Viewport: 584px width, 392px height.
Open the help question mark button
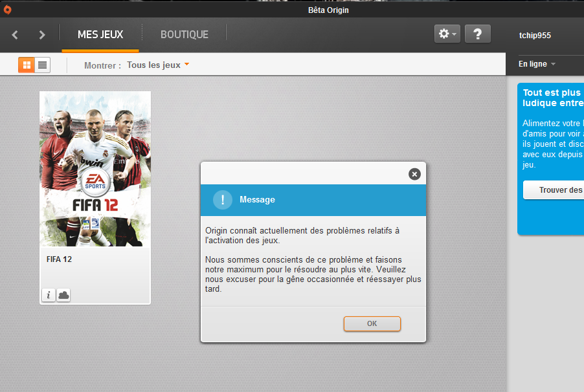click(477, 34)
